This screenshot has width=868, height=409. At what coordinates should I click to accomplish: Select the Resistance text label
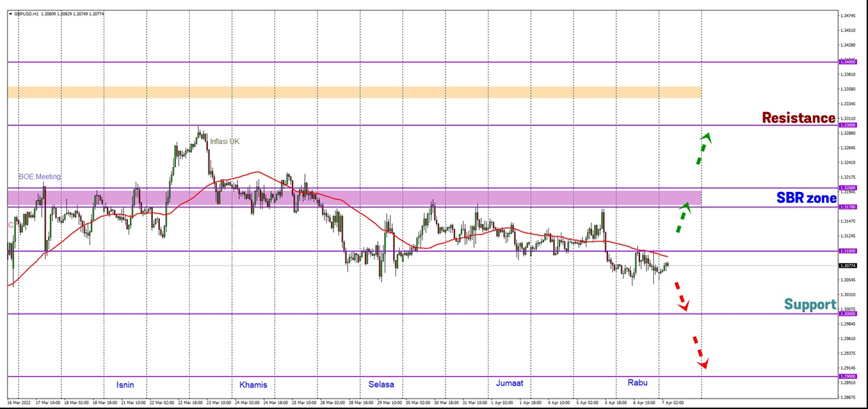coord(799,118)
